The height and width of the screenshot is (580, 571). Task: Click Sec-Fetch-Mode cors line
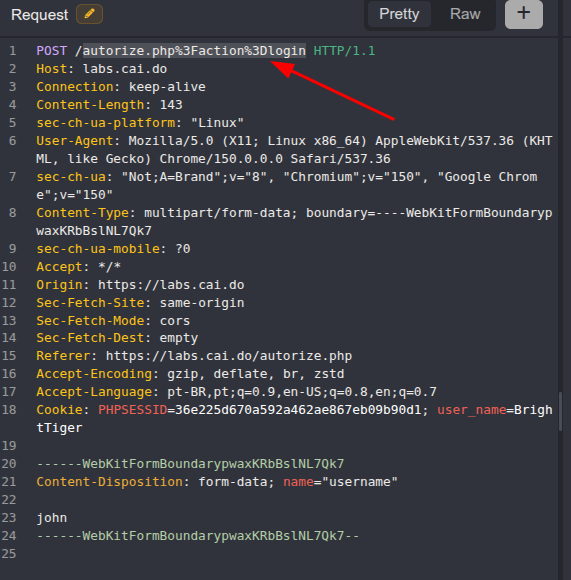[x=113, y=321]
